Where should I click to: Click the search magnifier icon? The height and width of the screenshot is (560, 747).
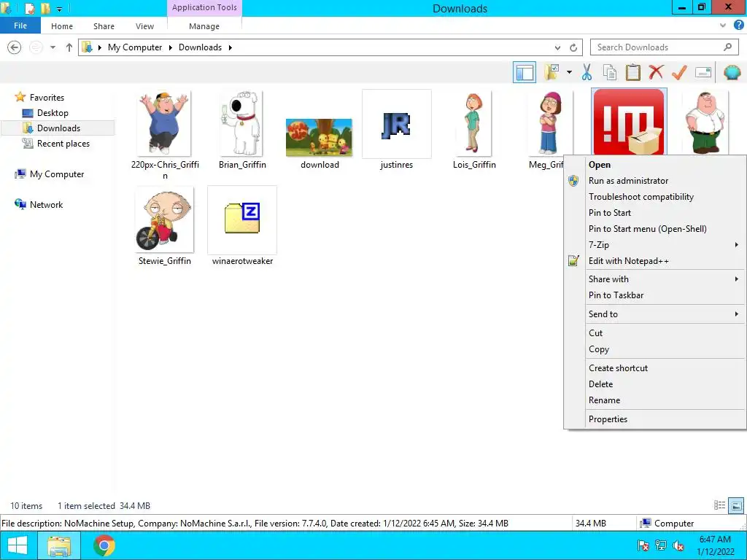[727, 47]
